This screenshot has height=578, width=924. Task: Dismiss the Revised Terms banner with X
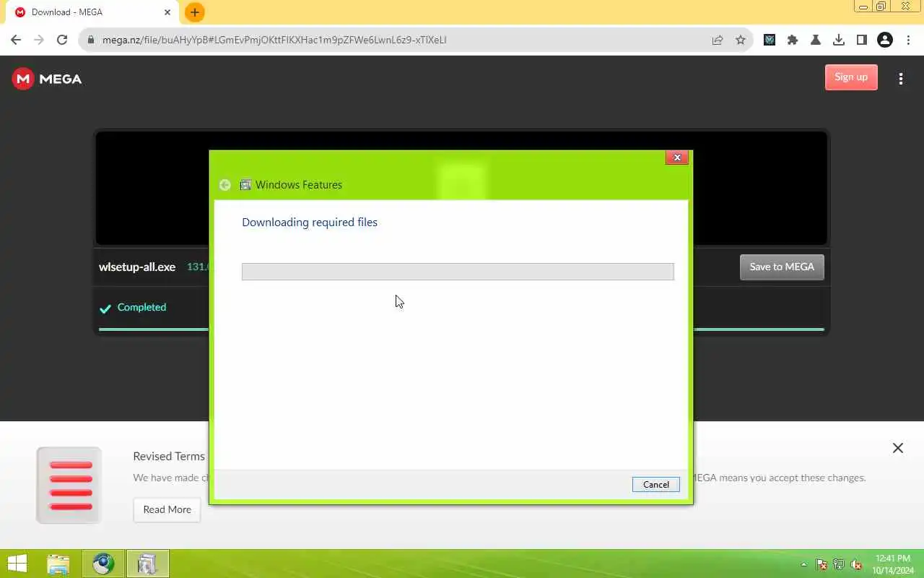point(898,448)
